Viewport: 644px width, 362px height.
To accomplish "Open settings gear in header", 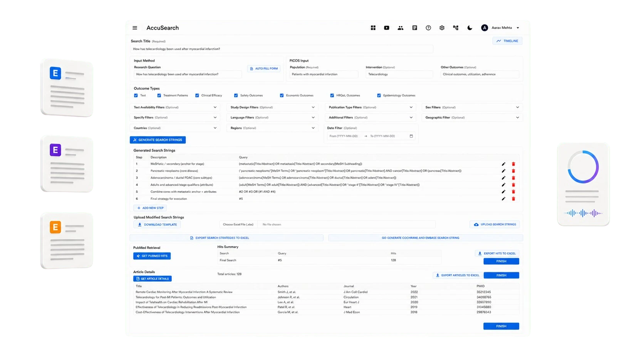I will coord(442,28).
